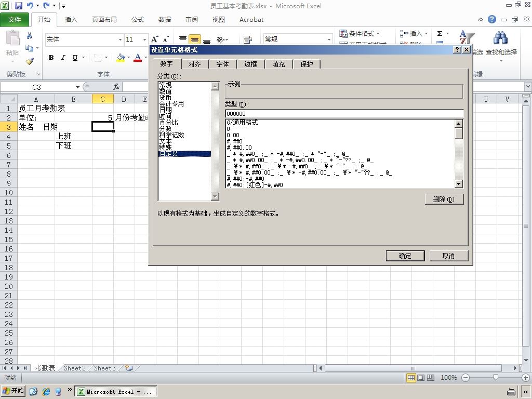Click the Copy icon in clipboard group
The image size is (532, 399).
30,48
